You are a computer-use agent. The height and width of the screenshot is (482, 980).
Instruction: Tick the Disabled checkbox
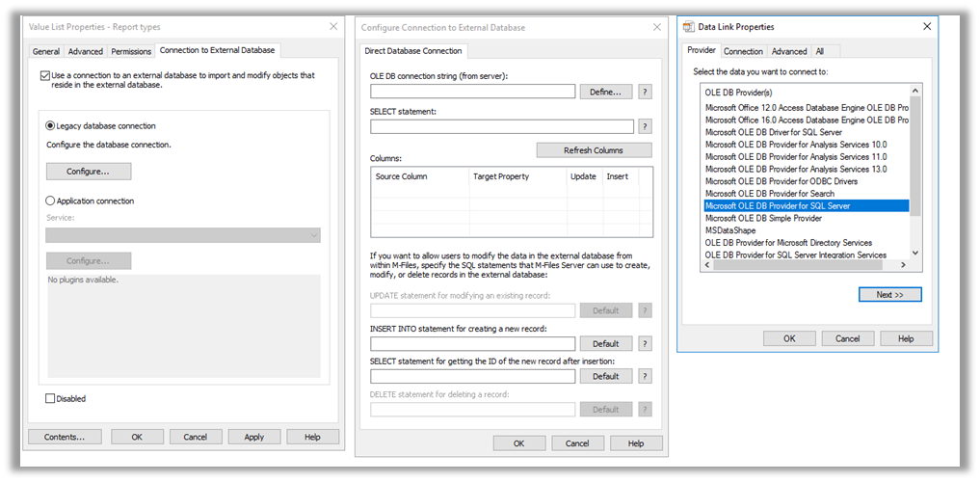click(x=50, y=398)
